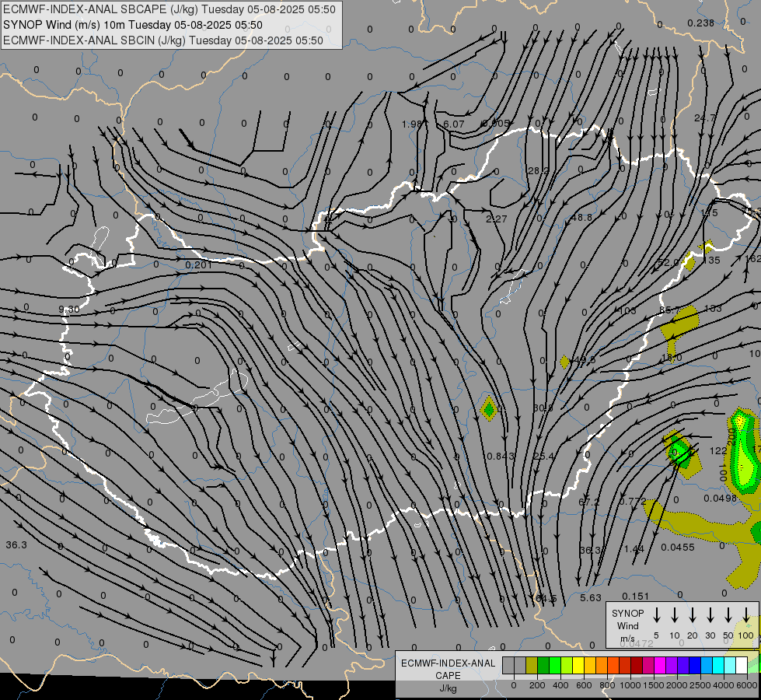Click the legend tick label 1000
This screenshot has height=700, width=761.
630,685
